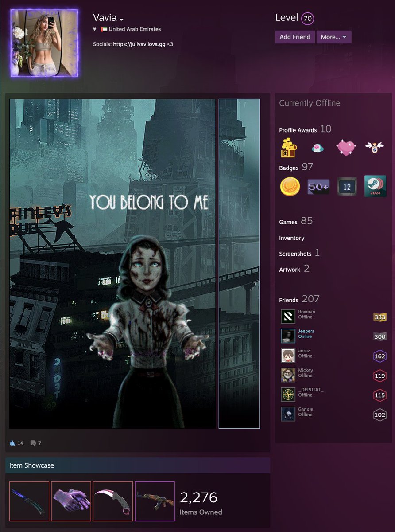Image resolution: width=395 pixels, height=532 pixels.
Task: Open the Friends 207 list
Action: pyautogui.click(x=299, y=299)
